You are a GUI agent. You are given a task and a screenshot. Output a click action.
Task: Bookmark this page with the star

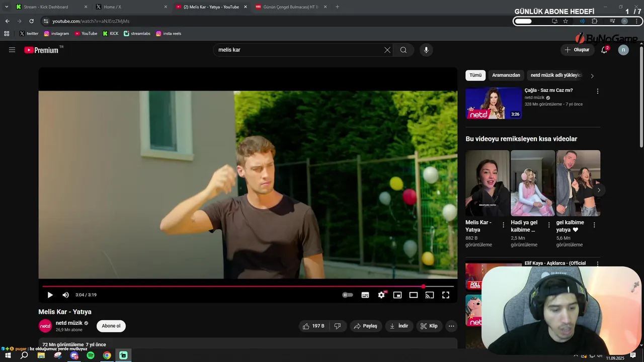(x=566, y=21)
